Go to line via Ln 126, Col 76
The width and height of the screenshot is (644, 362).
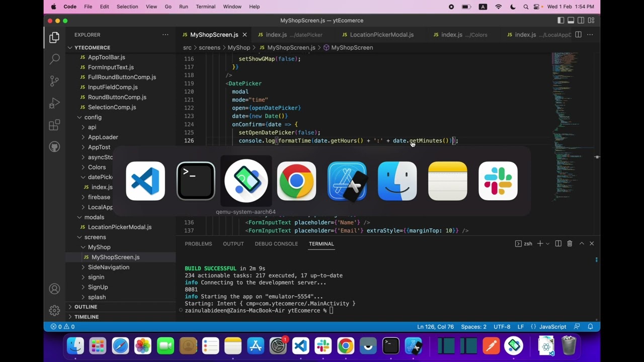pyautogui.click(x=435, y=327)
